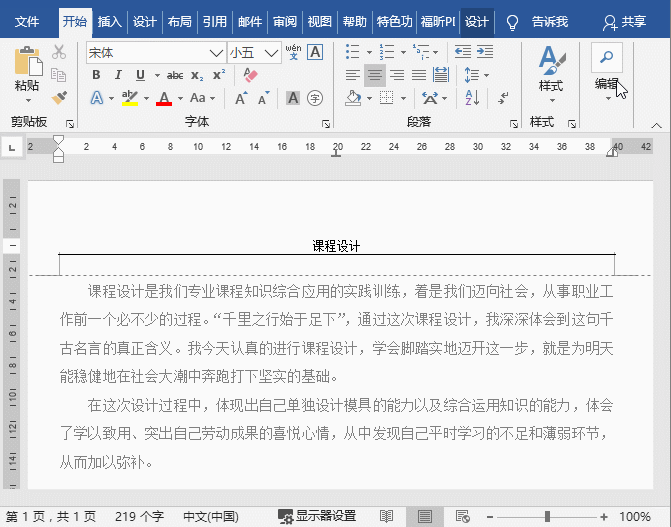Screen dimensions: 671x527
Task: Open highlight color dropdown arrow
Action: click(146, 98)
